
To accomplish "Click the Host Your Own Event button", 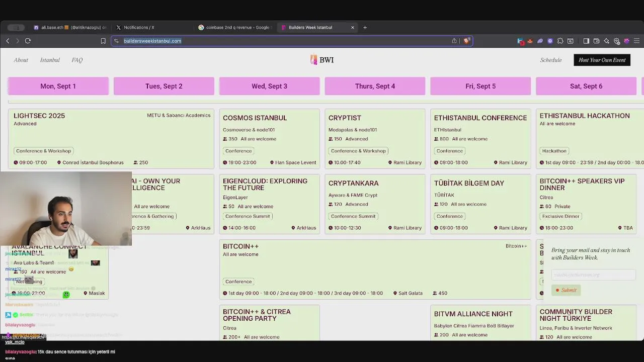I will (602, 60).
